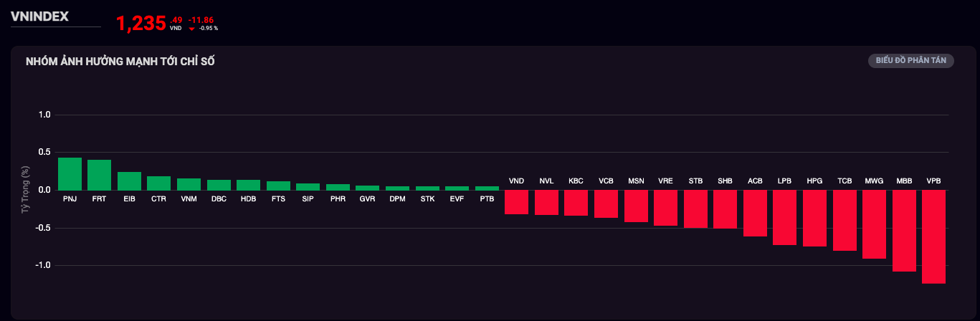Click the GVR ticker label
The image size is (980, 321).
coord(367,198)
